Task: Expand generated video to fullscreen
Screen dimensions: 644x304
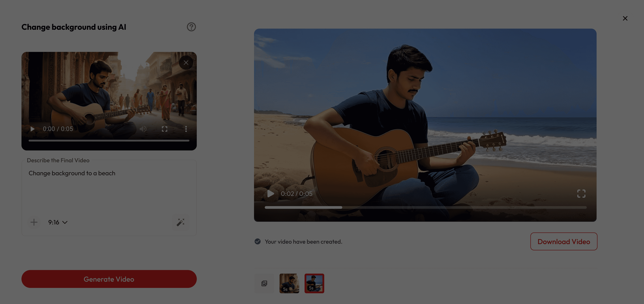Action: pos(581,194)
